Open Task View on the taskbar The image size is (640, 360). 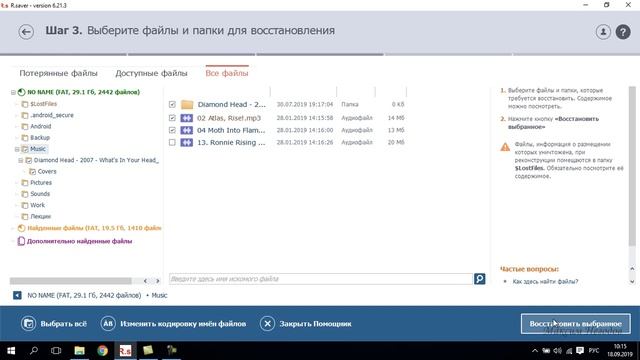(56, 351)
